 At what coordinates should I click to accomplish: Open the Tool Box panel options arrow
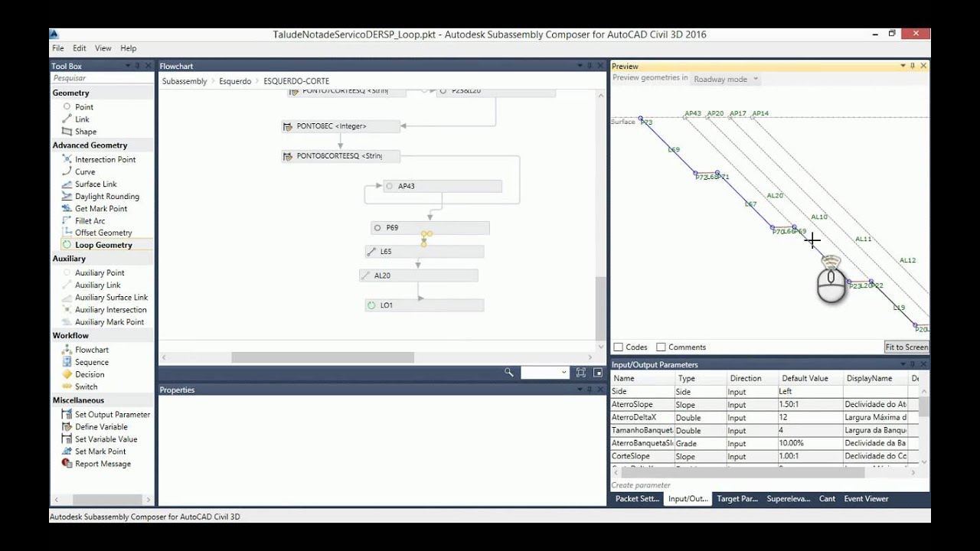[x=127, y=66]
